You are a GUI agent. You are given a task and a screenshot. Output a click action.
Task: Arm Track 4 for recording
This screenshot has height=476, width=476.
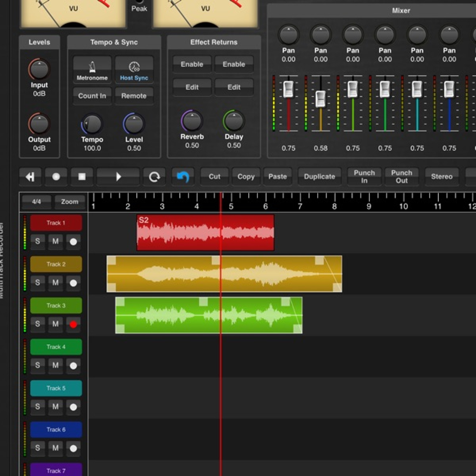[73, 366]
